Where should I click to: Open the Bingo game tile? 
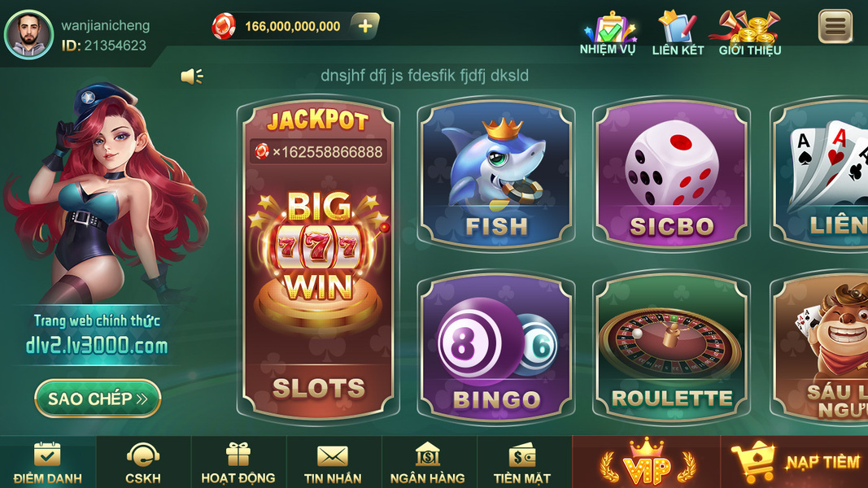496,347
